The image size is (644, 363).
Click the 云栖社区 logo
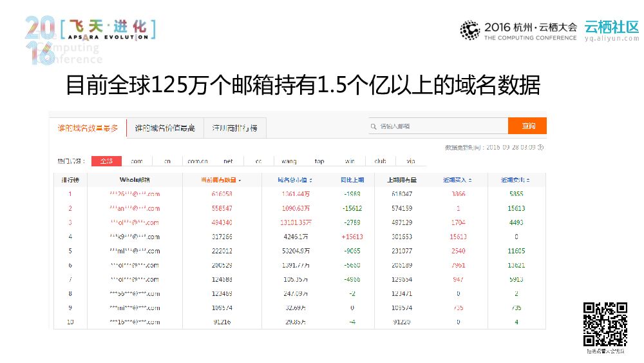tap(612, 27)
